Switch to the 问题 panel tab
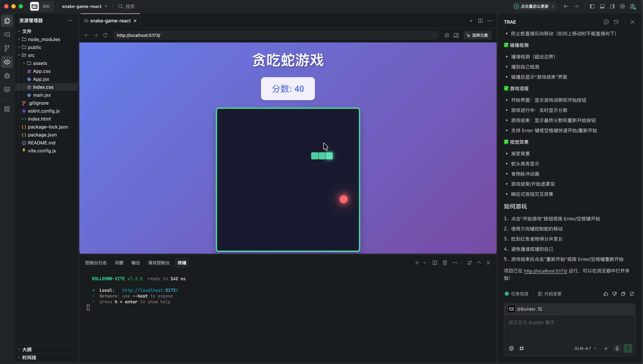643x364 pixels. tap(119, 263)
